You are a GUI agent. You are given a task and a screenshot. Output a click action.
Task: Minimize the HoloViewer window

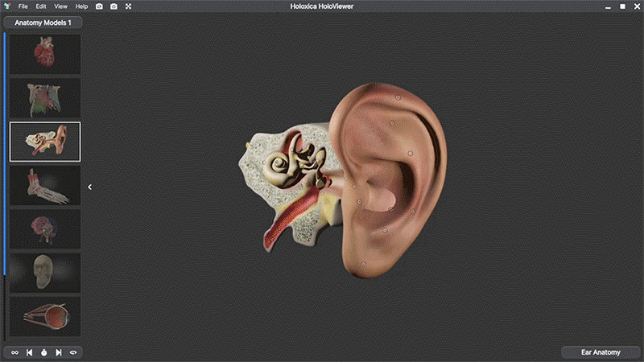tap(608, 6)
